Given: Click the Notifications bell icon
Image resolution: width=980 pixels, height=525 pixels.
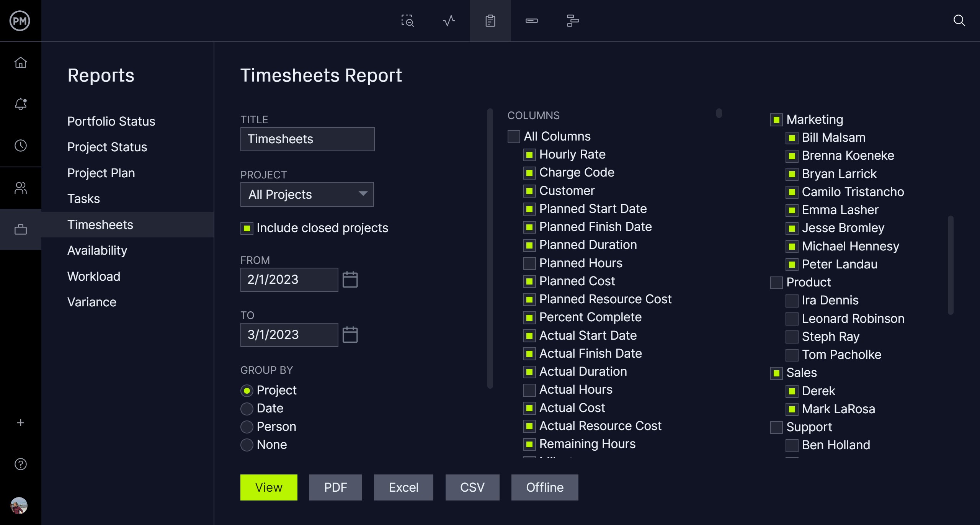Looking at the screenshot, I should pos(21,104).
